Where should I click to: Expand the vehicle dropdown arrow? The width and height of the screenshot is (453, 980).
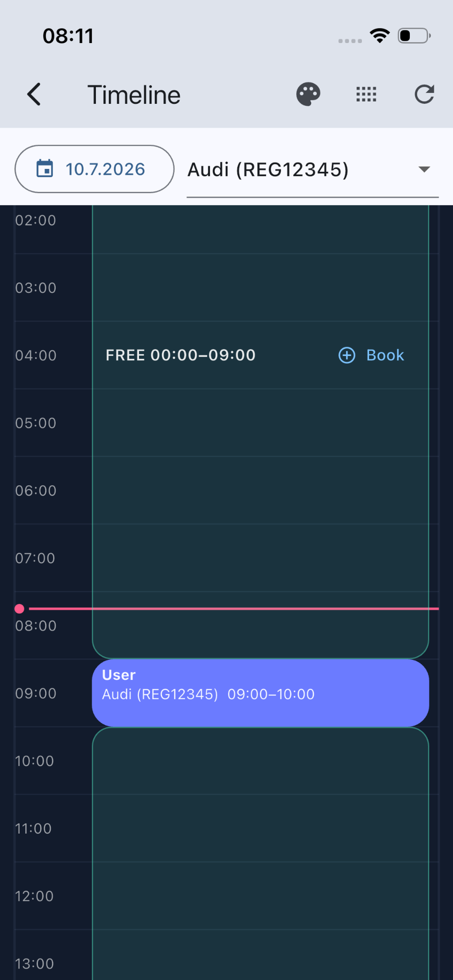point(424,169)
